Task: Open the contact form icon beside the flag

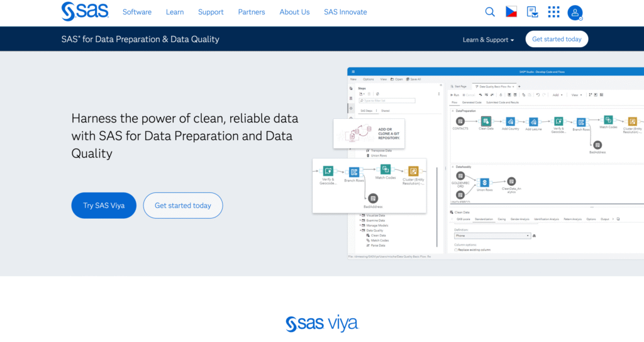Action: point(532,12)
